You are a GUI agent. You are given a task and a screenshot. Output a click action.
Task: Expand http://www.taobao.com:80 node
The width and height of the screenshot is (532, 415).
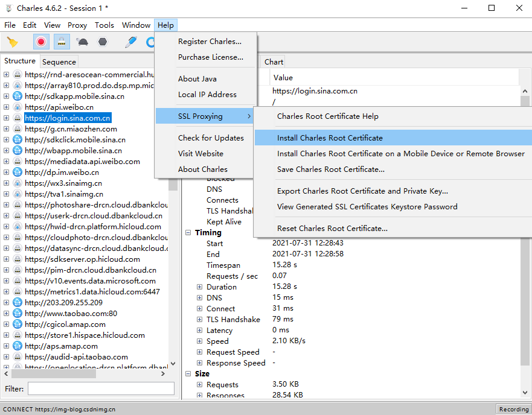[x=7, y=313]
